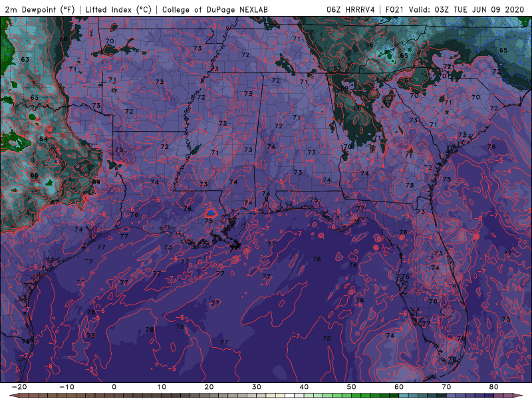Click the 'Lifted Index (°C)' header label
532x399 pixels.
pyautogui.click(x=118, y=9)
